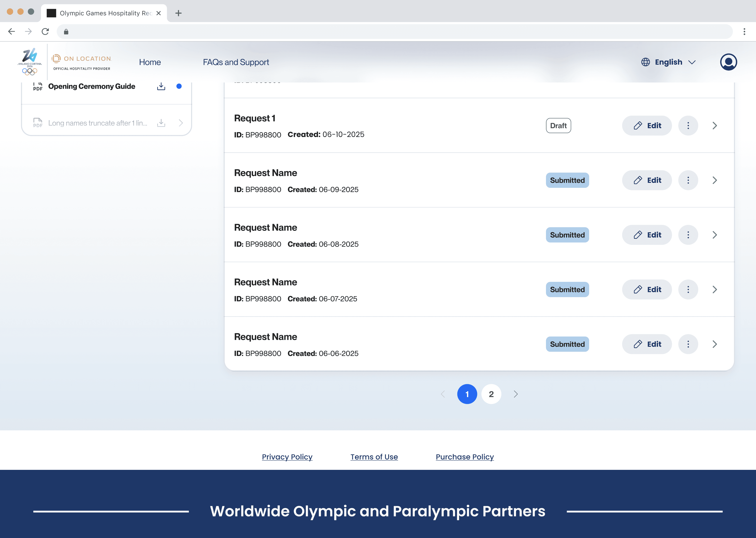This screenshot has width=756, height=538.
Task: Open three-dot options menu on Request 1
Action: coord(688,126)
